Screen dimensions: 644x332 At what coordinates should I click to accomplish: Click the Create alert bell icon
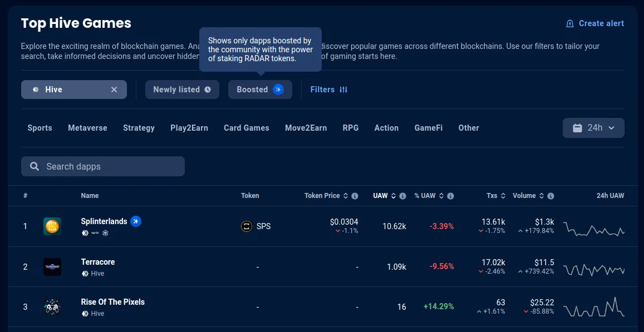coord(569,23)
